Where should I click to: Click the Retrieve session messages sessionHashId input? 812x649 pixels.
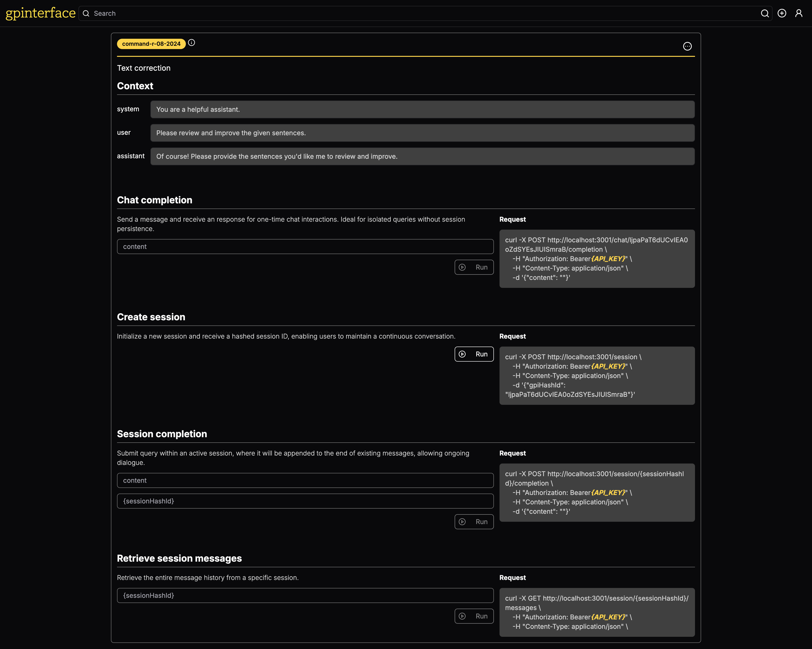[x=305, y=595]
